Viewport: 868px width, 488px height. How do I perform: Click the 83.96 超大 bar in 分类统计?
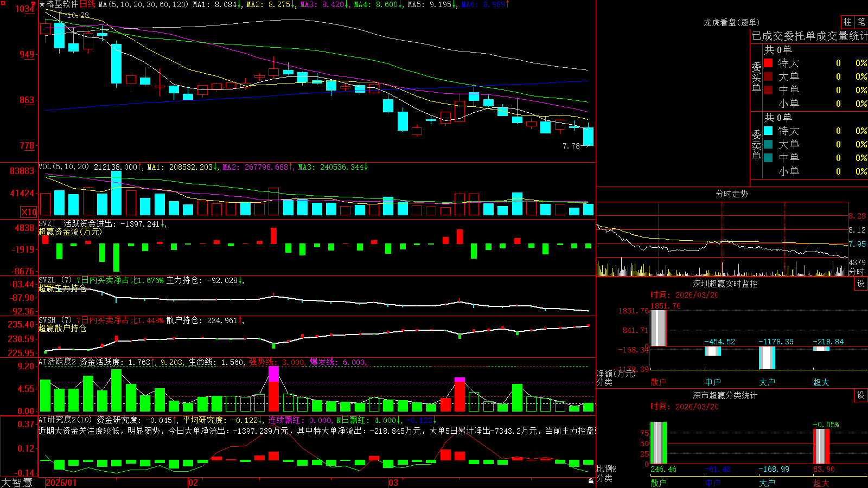click(x=821, y=446)
